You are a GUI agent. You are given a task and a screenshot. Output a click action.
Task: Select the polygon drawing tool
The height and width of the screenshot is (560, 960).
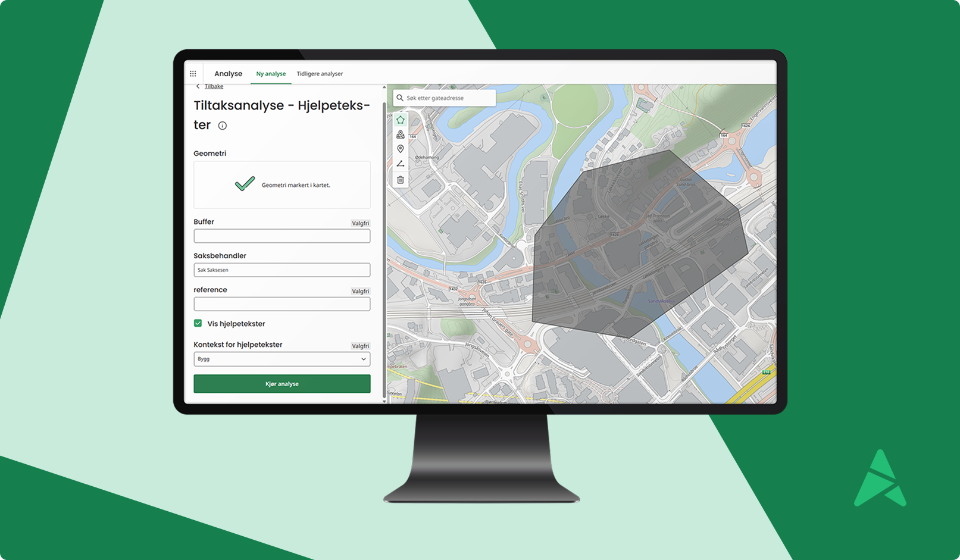pos(401,120)
